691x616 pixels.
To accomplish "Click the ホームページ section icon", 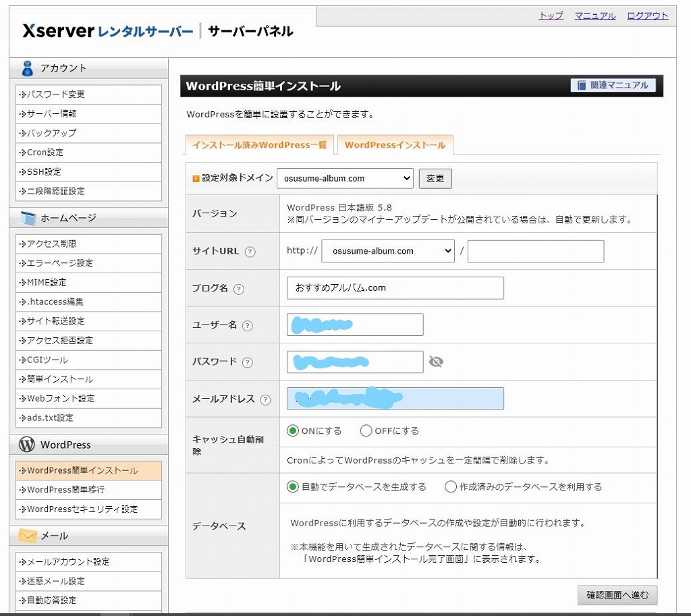I will click(27, 218).
